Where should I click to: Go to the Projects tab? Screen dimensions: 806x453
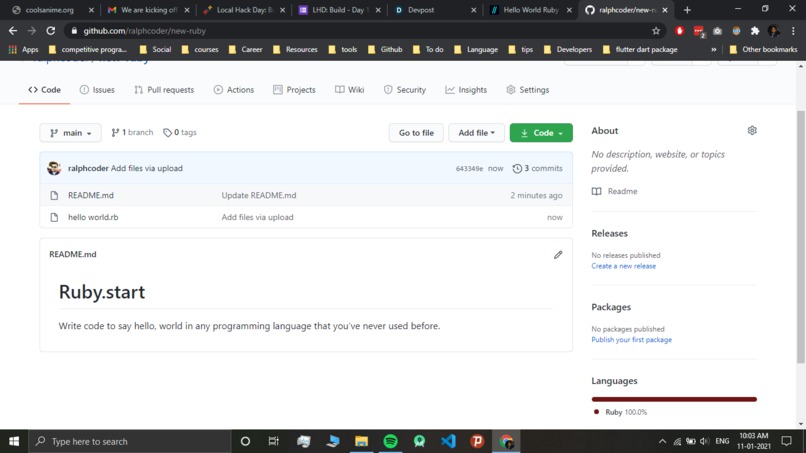click(294, 89)
